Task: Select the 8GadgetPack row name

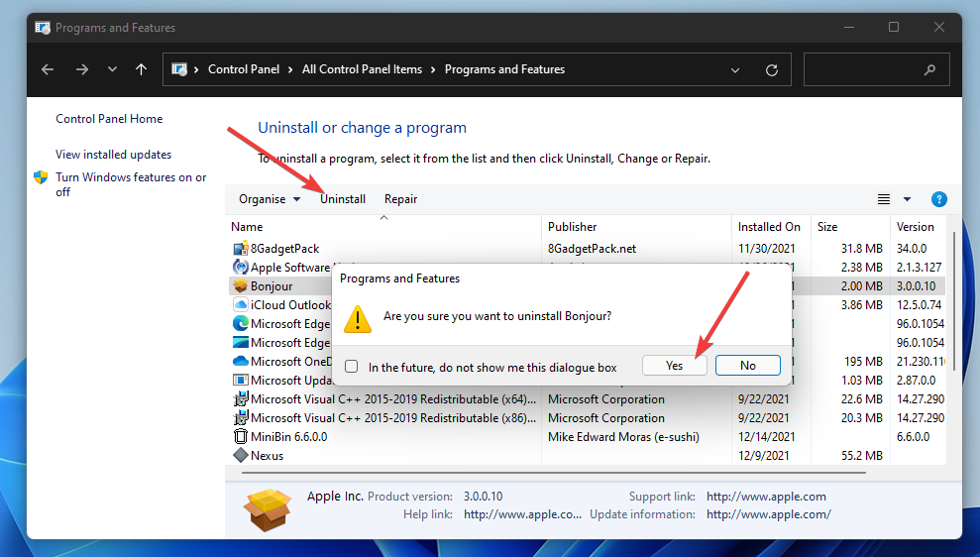Action: [284, 249]
